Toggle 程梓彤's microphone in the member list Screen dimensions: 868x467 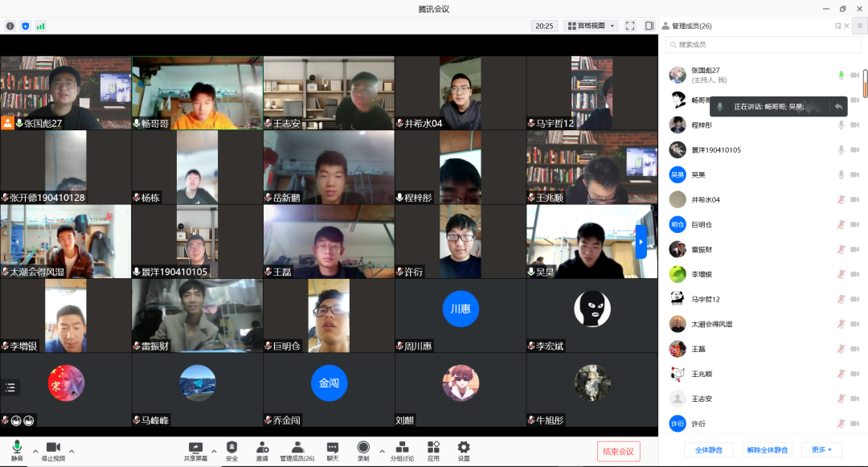(x=841, y=125)
